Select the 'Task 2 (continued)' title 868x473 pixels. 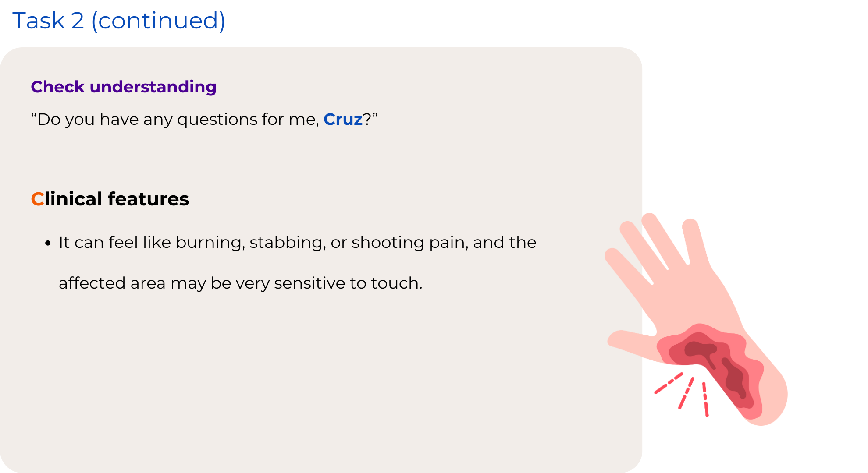[119, 21]
